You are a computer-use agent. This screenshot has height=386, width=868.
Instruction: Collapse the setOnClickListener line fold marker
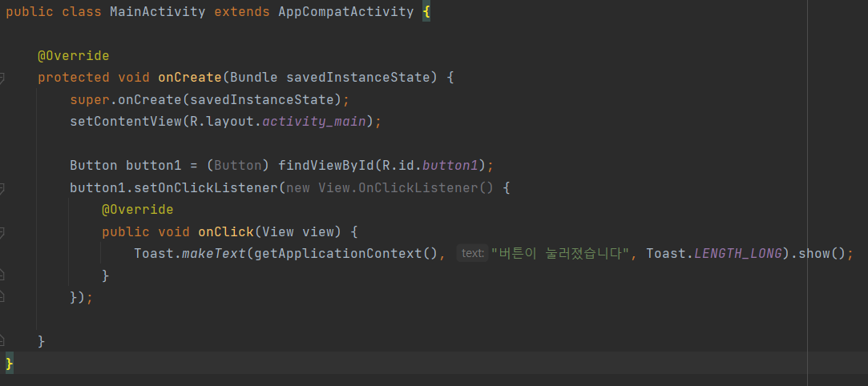pos(2,188)
